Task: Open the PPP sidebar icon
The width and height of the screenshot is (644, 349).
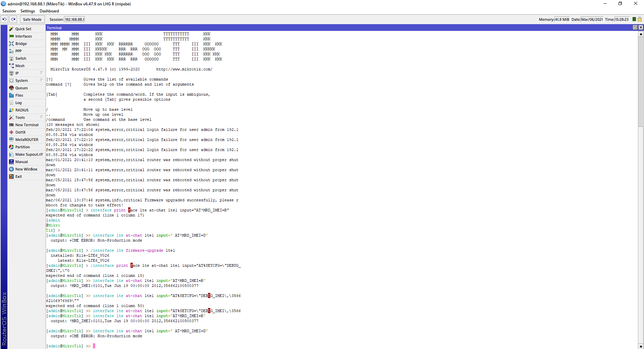Action: click(x=11, y=51)
